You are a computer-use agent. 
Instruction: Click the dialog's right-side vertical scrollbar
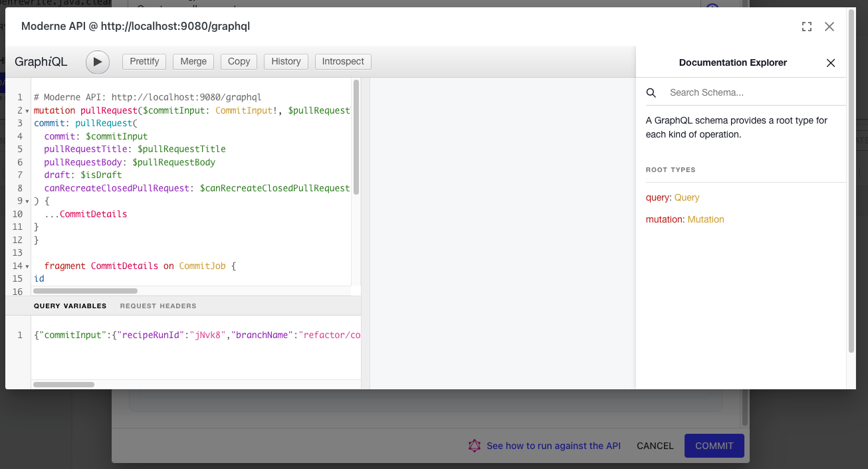tap(851, 179)
